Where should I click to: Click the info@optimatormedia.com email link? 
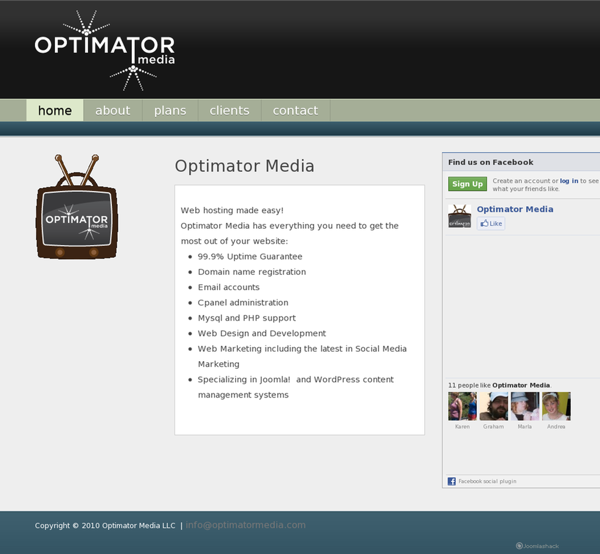click(x=246, y=525)
